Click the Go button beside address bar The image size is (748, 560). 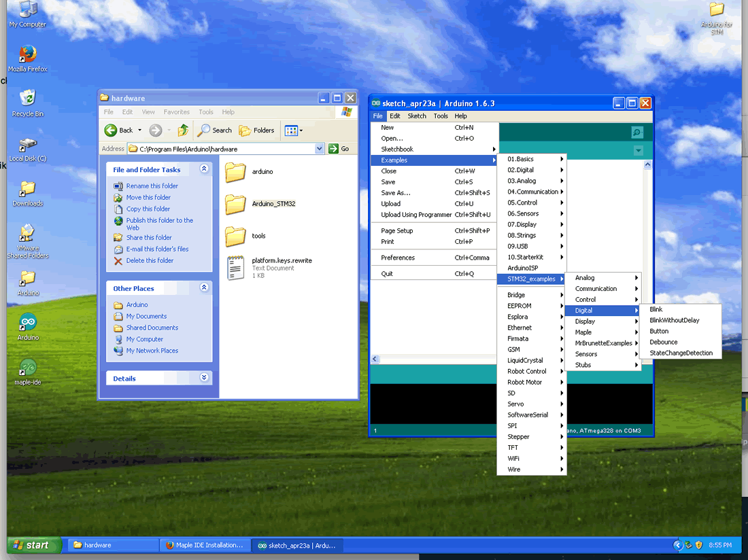click(x=339, y=149)
